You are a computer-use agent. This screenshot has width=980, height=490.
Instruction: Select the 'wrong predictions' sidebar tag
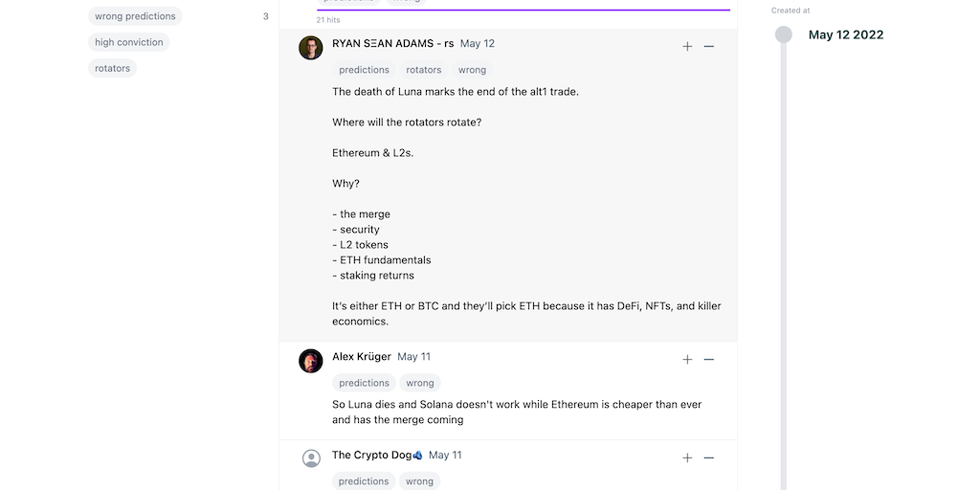[x=135, y=16]
